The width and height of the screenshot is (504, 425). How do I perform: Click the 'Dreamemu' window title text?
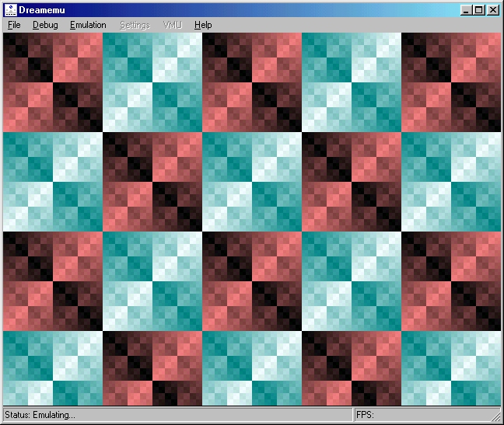[42, 10]
